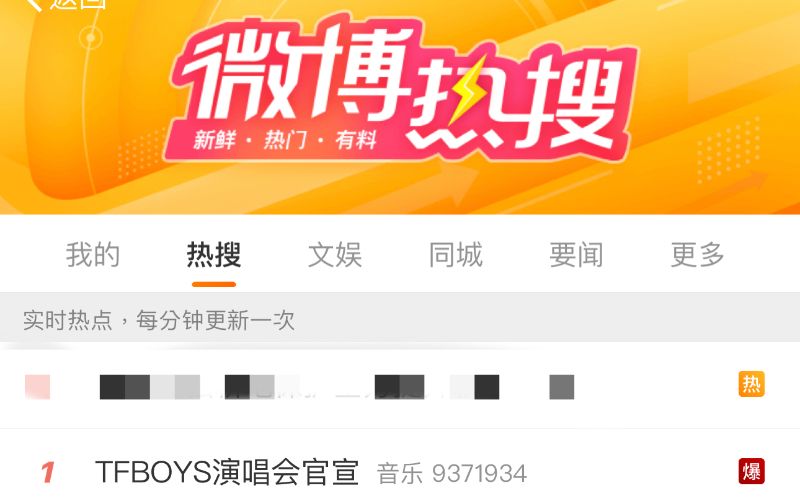Tap the 返回 label next to the chevron
This screenshot has height=501, width=800.
(79, 4)
